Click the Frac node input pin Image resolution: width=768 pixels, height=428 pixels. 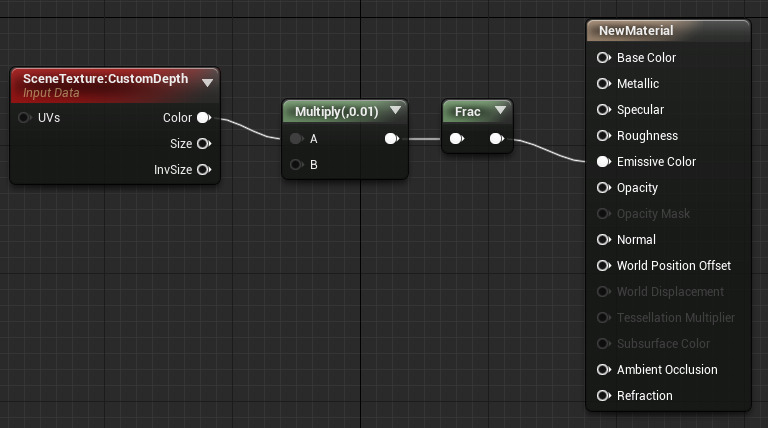tap(456, 139)
